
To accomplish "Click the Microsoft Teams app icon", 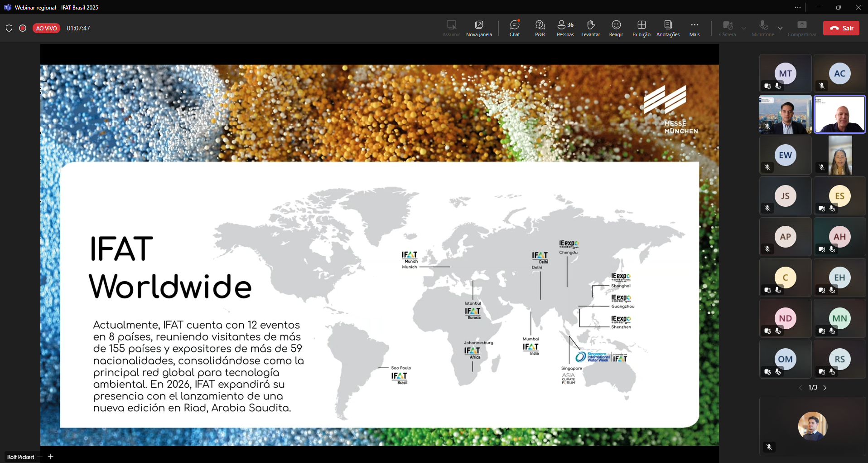I will tap(7, 7).
